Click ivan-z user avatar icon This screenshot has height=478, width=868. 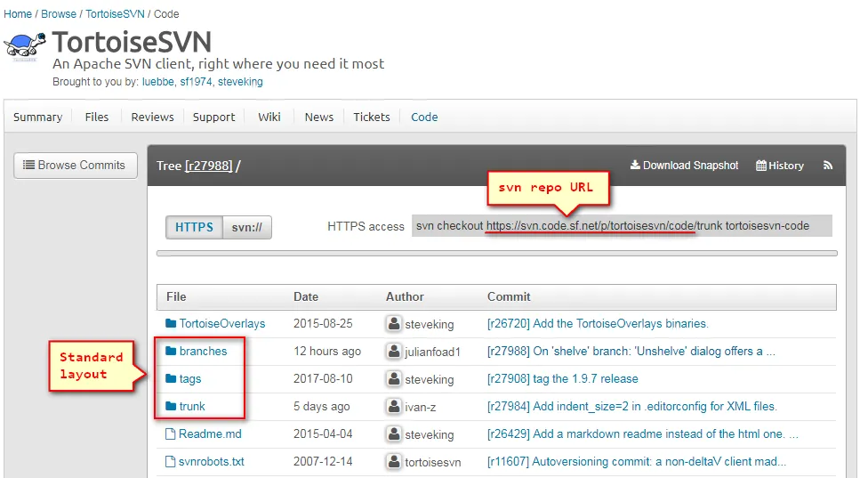tap(394, 407)
